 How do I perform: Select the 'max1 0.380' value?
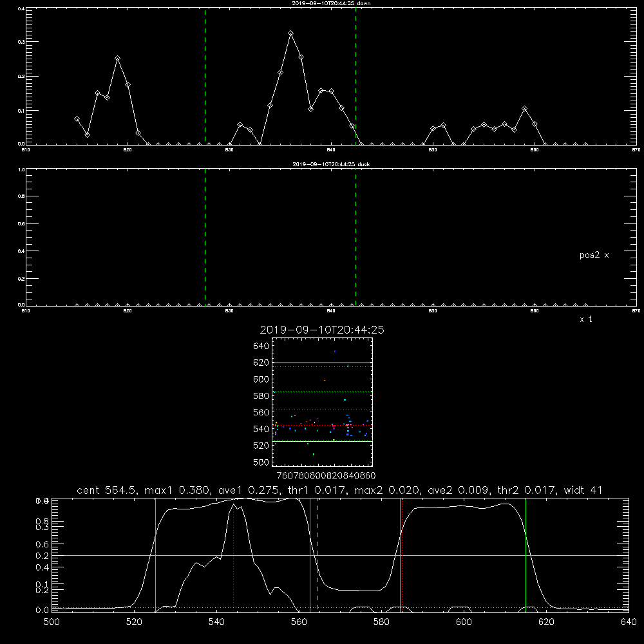coord(177,490)
